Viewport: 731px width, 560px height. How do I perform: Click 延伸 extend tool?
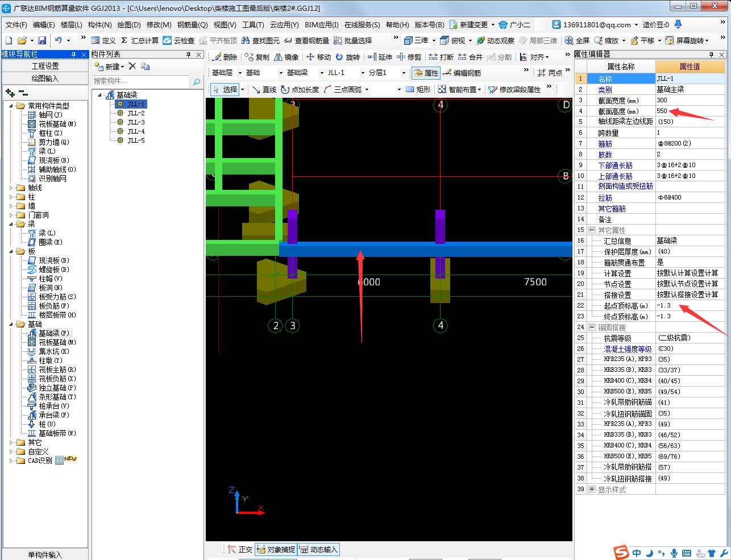(x=380, y=57)
